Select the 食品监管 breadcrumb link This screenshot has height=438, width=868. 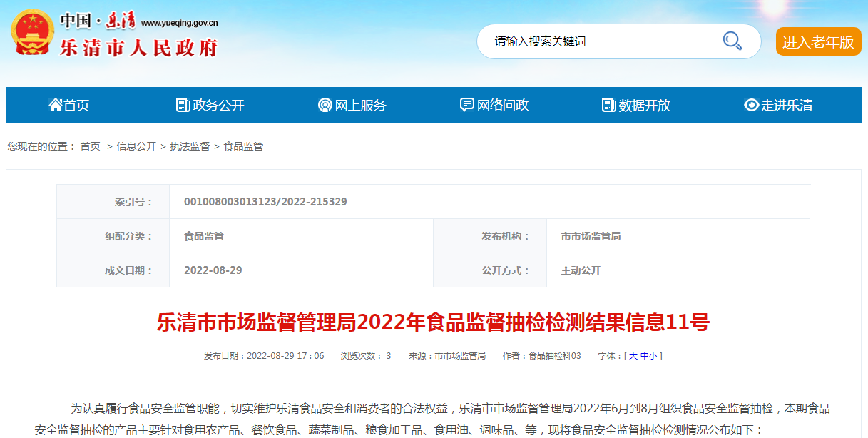click(x=243, y=146)
